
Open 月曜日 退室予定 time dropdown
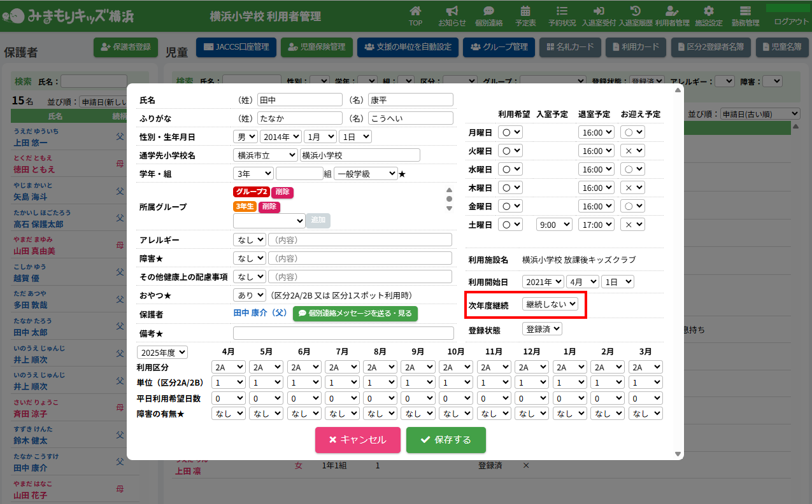tap(596, 132)
